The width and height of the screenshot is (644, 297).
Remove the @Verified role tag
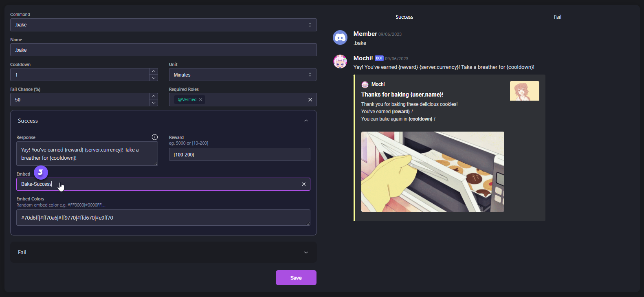(200, 99)
